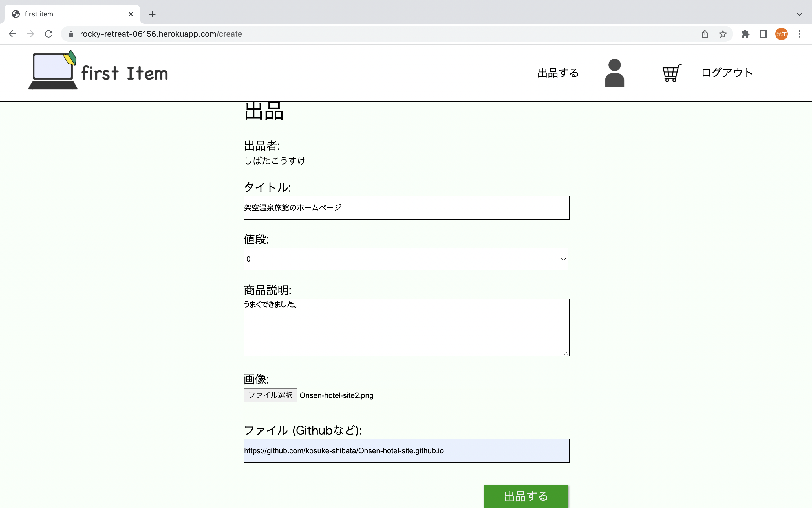Click the ログアウト link

[727, 73]
